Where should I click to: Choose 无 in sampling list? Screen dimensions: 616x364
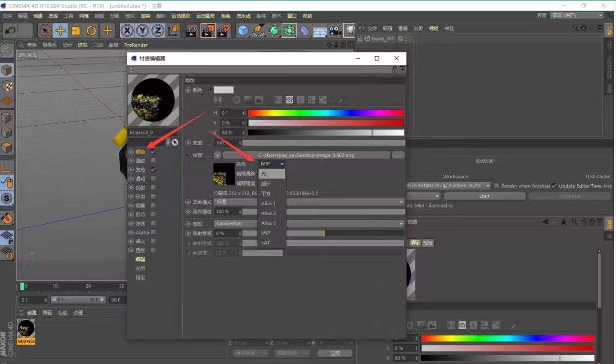[272, 174]
